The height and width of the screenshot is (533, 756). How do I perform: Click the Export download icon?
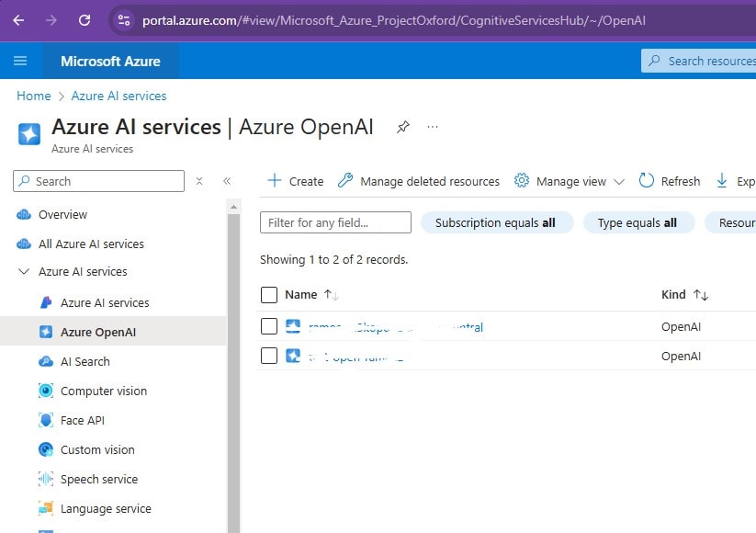[722, 181]
